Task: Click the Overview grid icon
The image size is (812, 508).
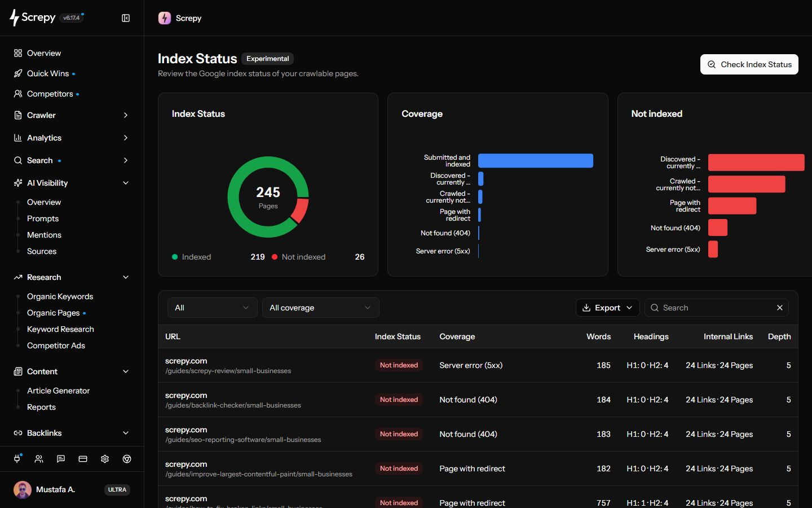Action: (18, 53)
